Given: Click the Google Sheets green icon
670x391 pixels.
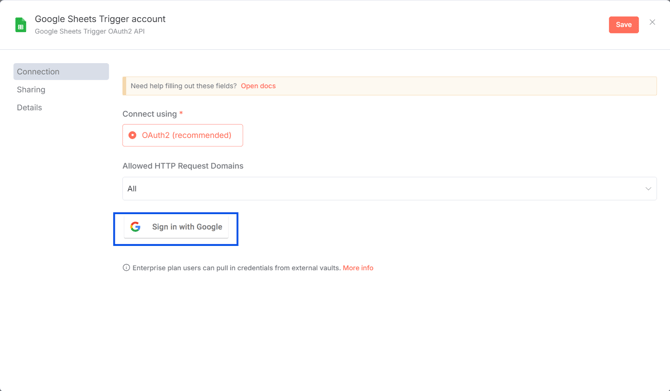Looking at the screenshot, I should coord(21,25).
